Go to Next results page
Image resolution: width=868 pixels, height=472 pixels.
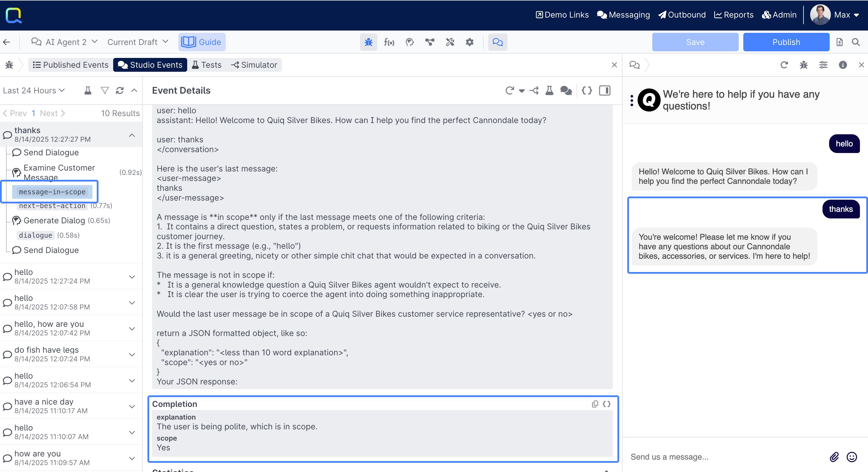(x=52, y=113)
